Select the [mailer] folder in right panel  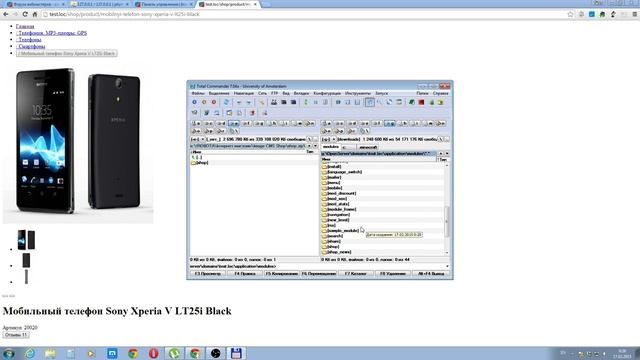[x=331, y=178]
